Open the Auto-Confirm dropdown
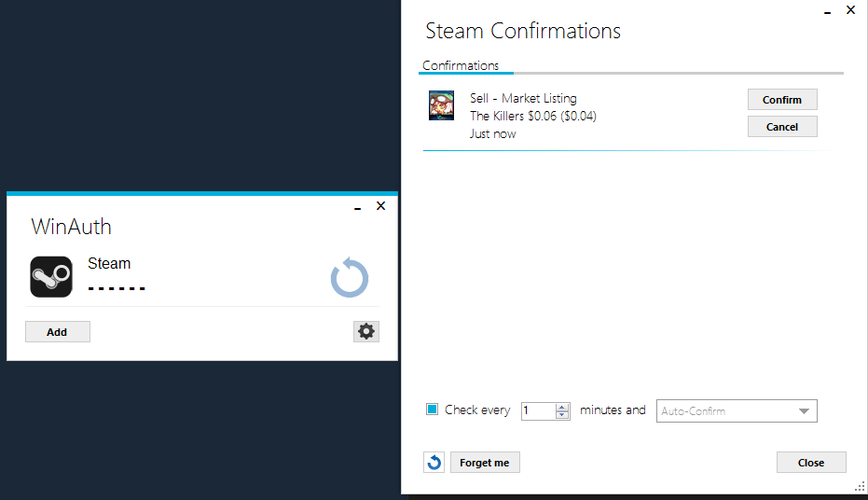Image resolution: width=868 pixels, height=500 pixels. [x=737, y=410]
